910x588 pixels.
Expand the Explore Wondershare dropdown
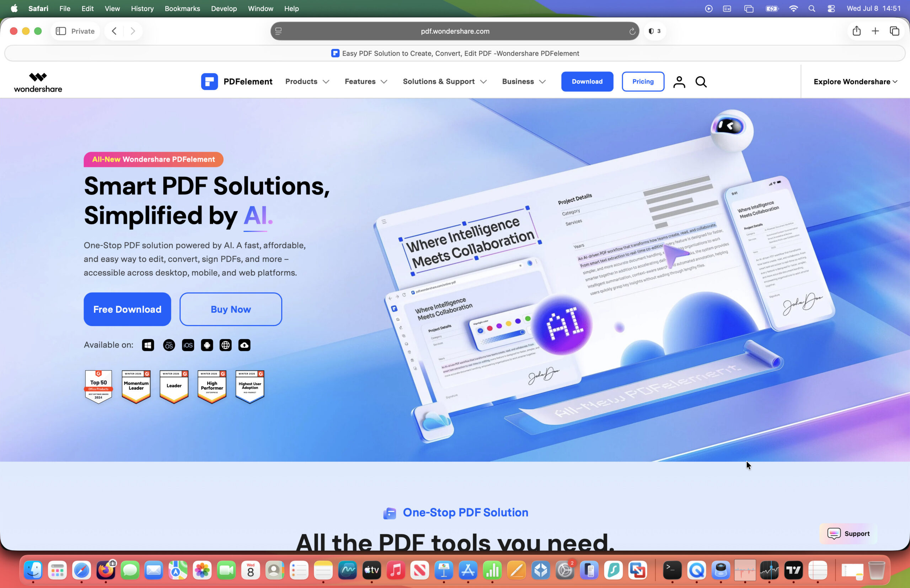click(x=855, y=82)
